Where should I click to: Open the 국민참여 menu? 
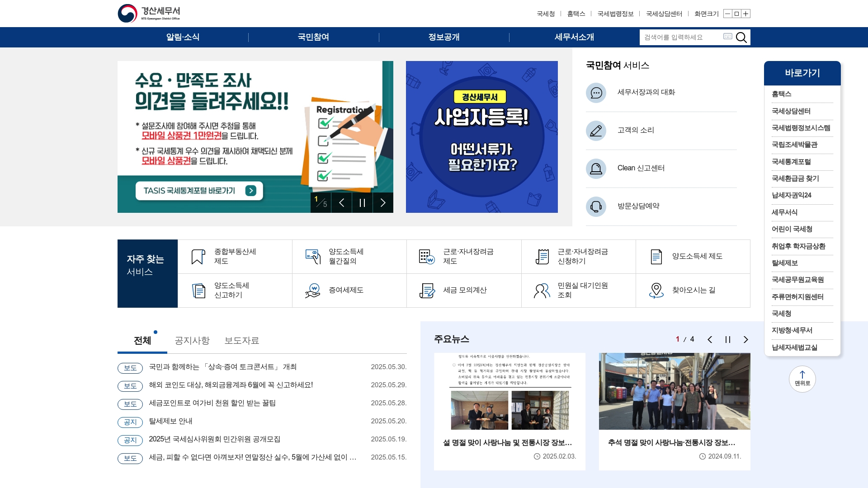(313, 37)
